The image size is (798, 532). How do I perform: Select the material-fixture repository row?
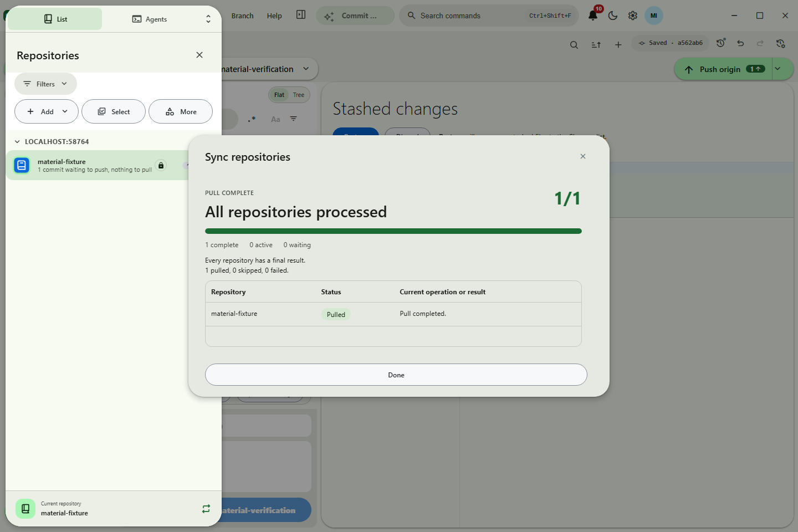[x=97, y=165]
